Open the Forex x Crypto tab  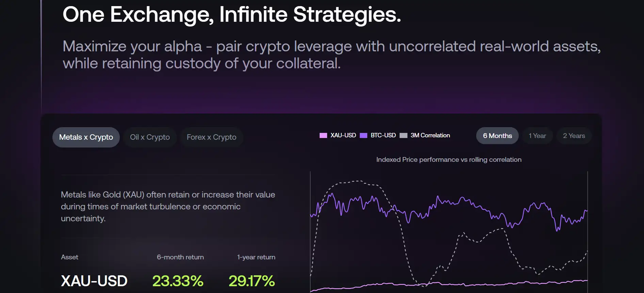coord(211,137)
